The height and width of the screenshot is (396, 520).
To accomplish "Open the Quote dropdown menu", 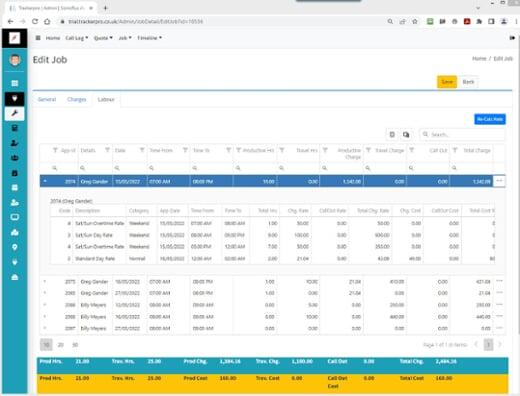I will (x=103, y=38).
